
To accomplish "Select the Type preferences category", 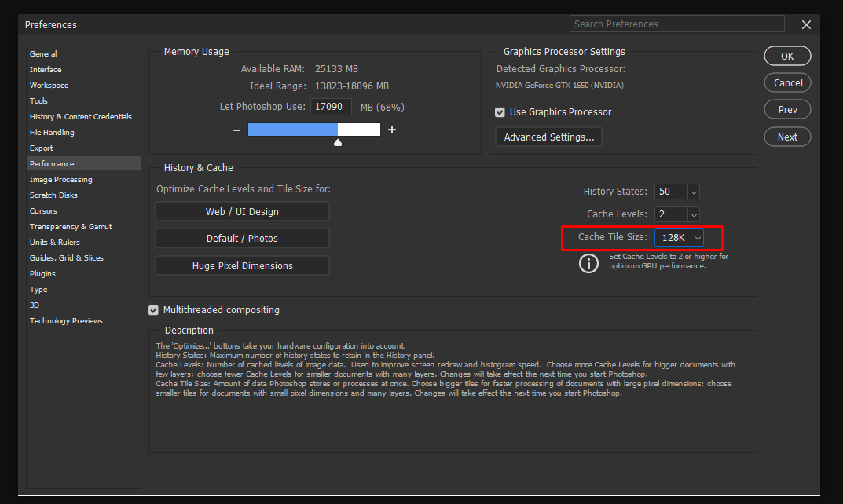I will 38,289.
